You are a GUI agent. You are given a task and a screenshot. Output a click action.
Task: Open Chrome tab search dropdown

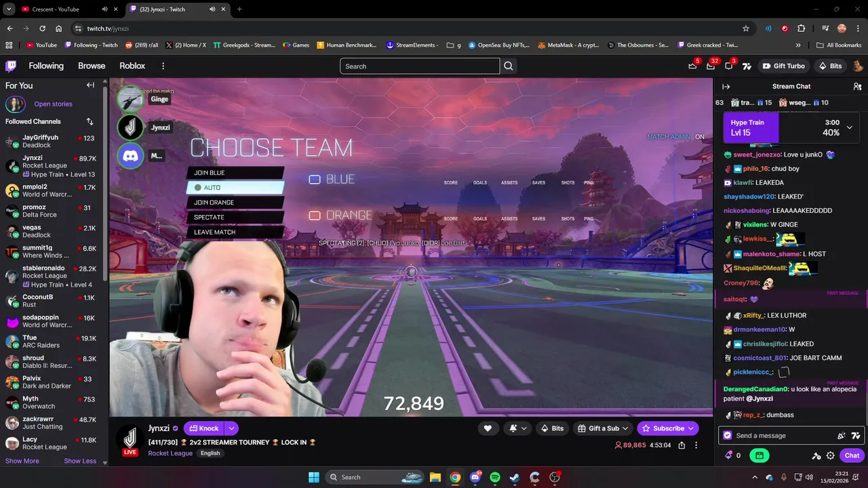pyautogui.click(x=9, y=9)
